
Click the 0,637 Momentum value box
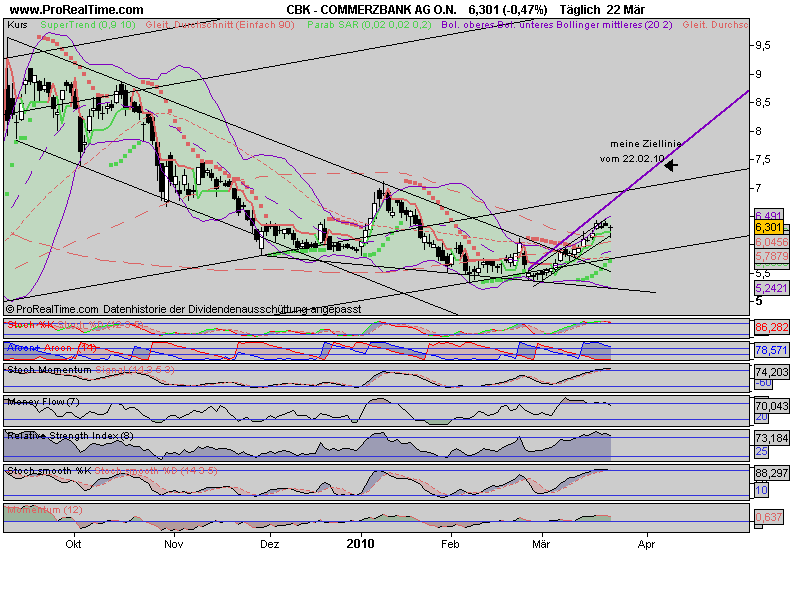tap(768, 517)
